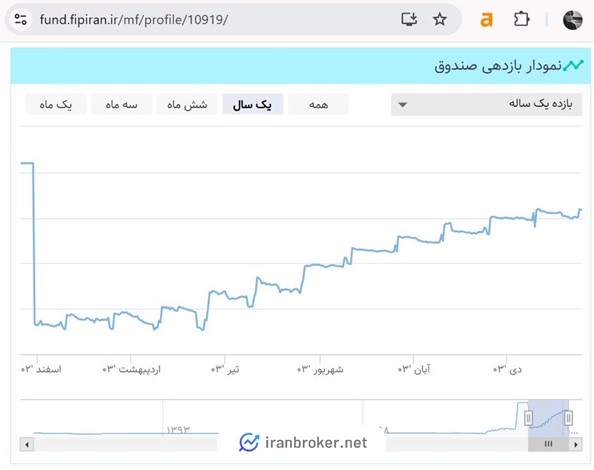594x470 pixels.
Task: Open the بازده یک ساله dropdown
Action: pyautogui.click(x=486, y=104)
